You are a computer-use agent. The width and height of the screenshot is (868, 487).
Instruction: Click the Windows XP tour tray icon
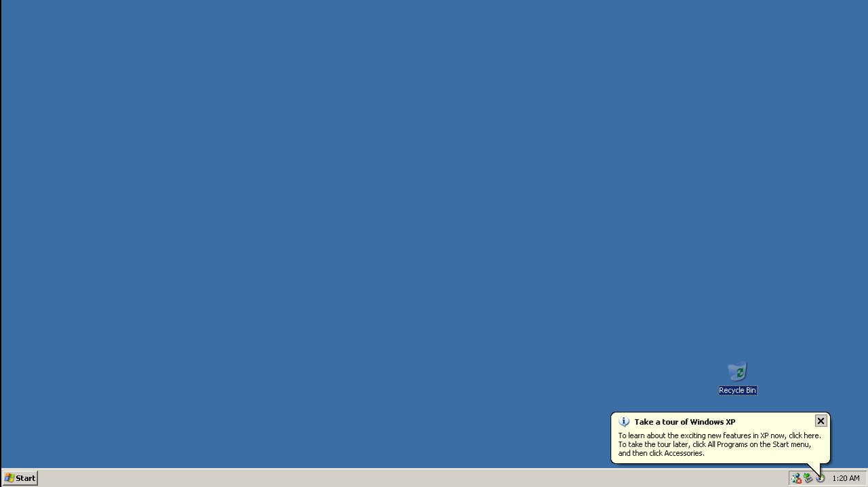[820, 478]
